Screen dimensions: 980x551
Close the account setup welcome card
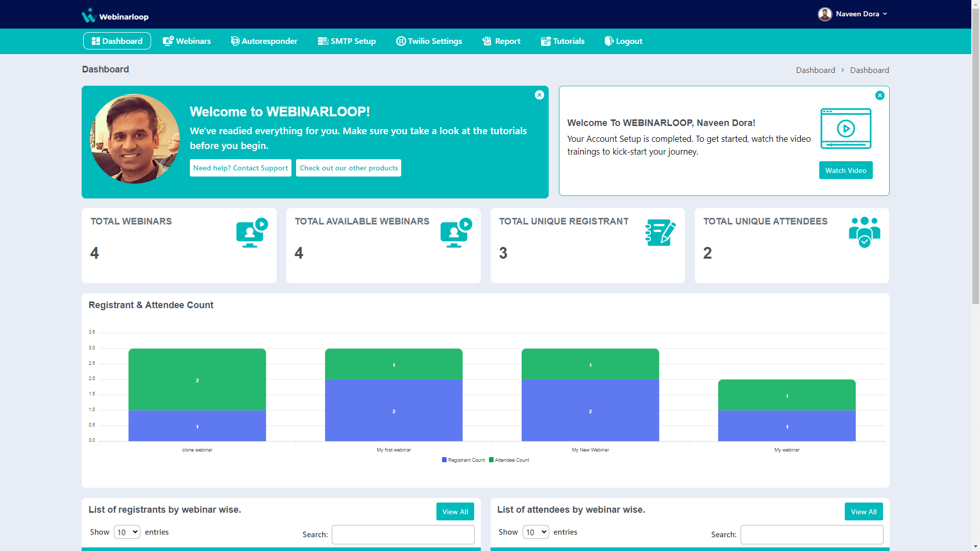pos(880,95)
